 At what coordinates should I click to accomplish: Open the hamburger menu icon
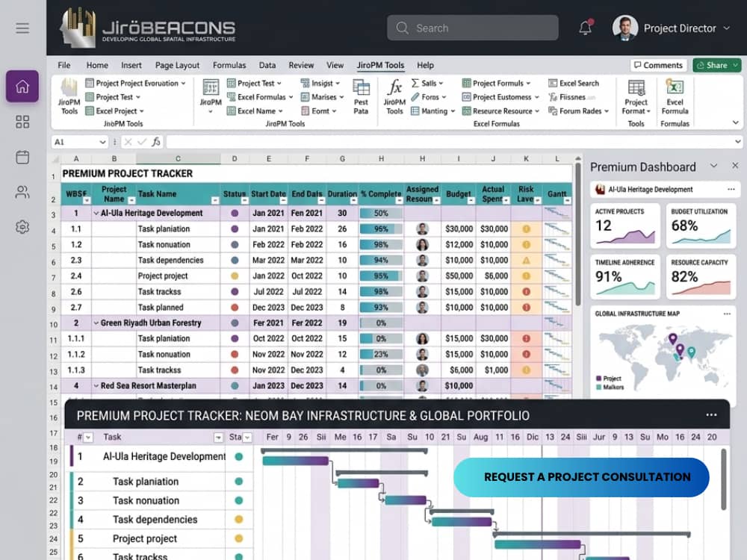point(22,28)
